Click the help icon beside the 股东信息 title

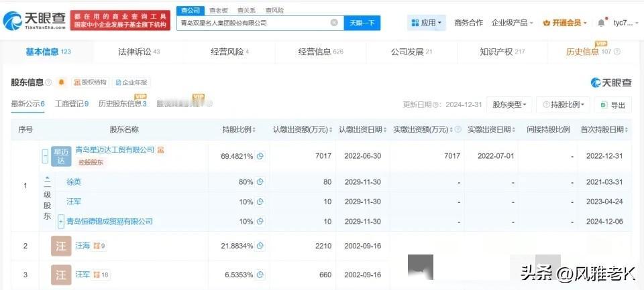point(48,82)
